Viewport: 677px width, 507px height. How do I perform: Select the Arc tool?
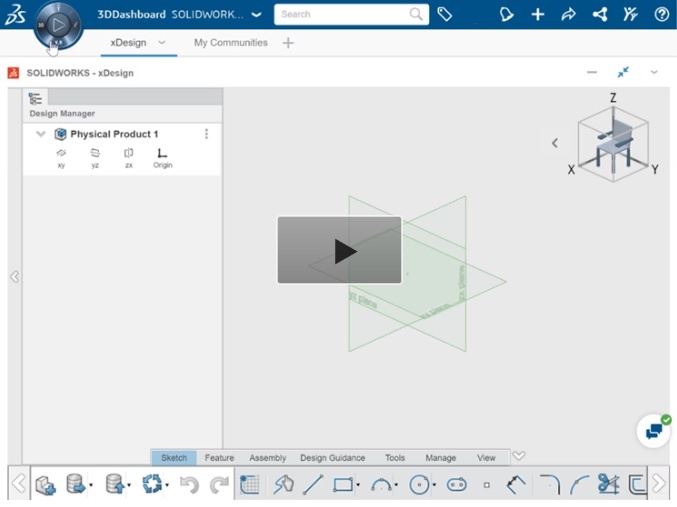point(381,485)
